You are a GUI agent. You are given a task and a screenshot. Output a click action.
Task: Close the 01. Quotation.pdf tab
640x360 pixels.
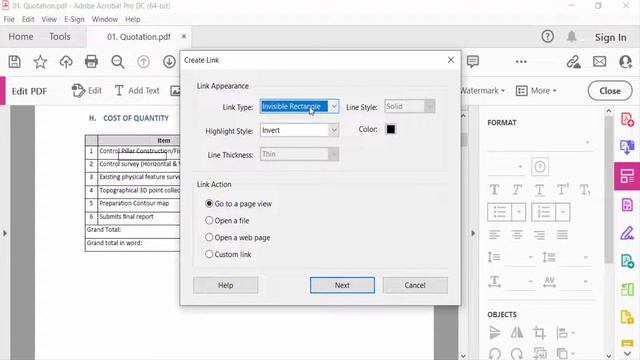coord(184,36)
